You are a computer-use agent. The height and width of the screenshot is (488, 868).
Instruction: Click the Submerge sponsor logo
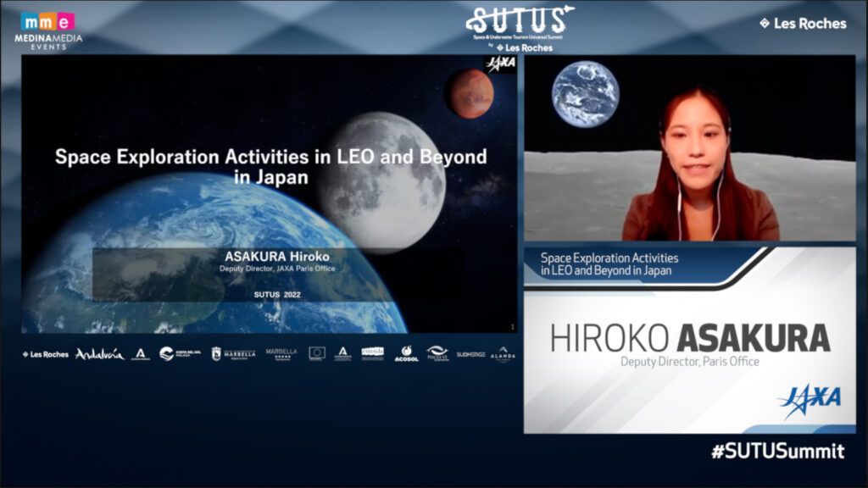point(470,354)
